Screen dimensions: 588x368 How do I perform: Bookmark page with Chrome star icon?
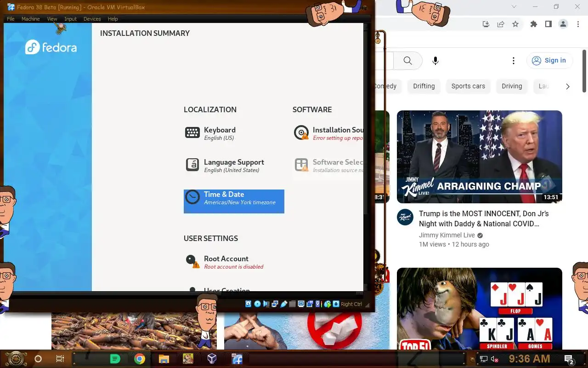515,24
